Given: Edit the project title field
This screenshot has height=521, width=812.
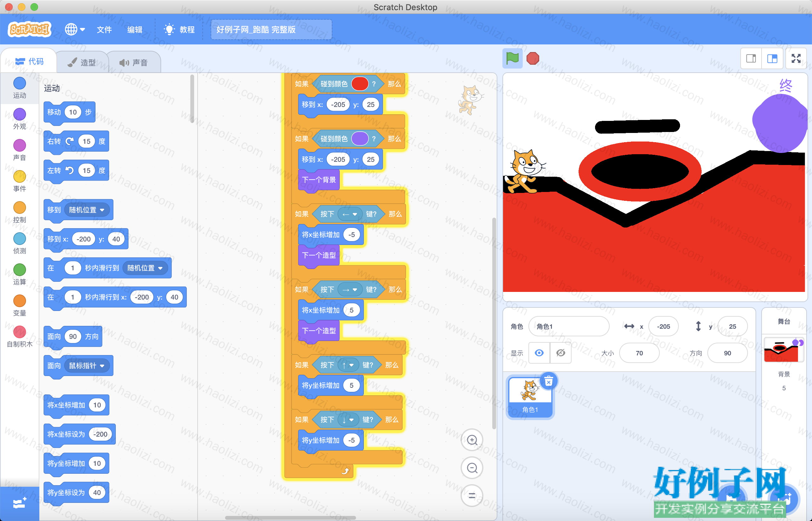Looking at the screenshot, I should coord(271,30).
